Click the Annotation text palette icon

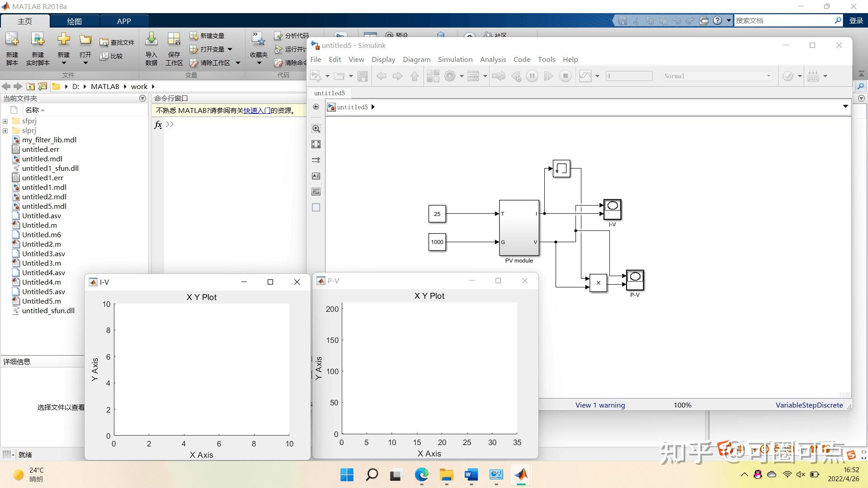pyautogui.click(x=316, y=176)
